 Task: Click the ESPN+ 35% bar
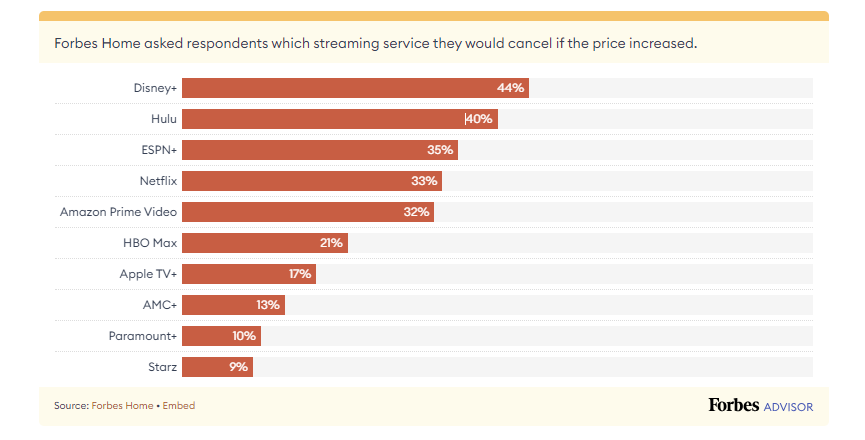pyautogui.click(x=319, y=150)
